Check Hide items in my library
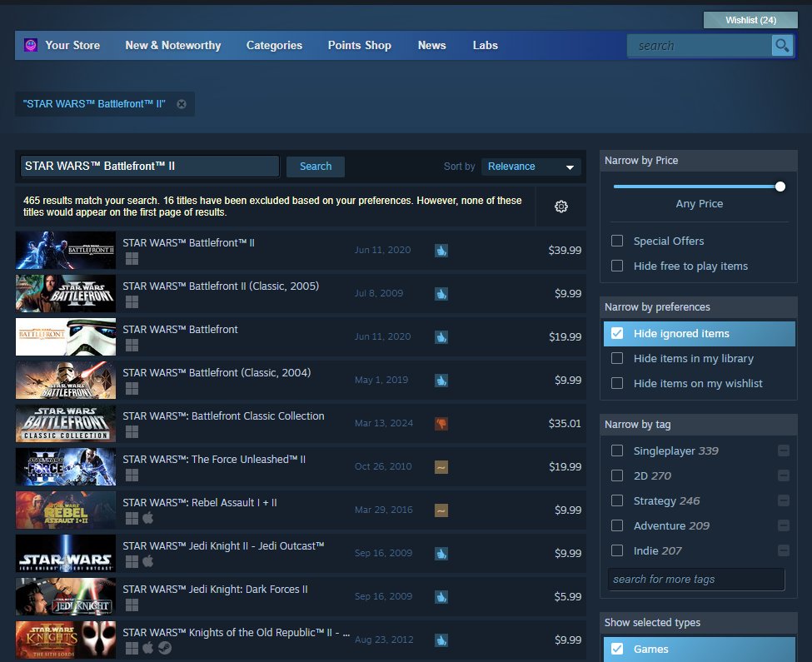This screenshot has height=662, width=812. coord(617,358)
